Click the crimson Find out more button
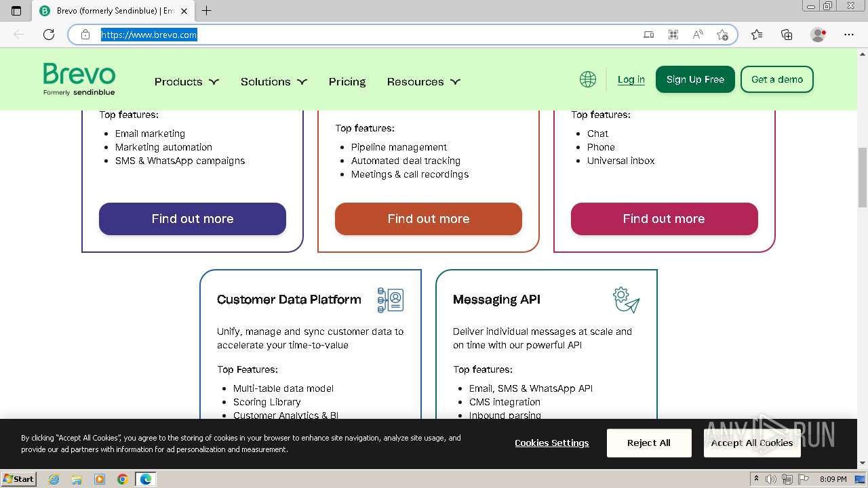Viewport: 868px width, 488px height. tap(664, 219)
